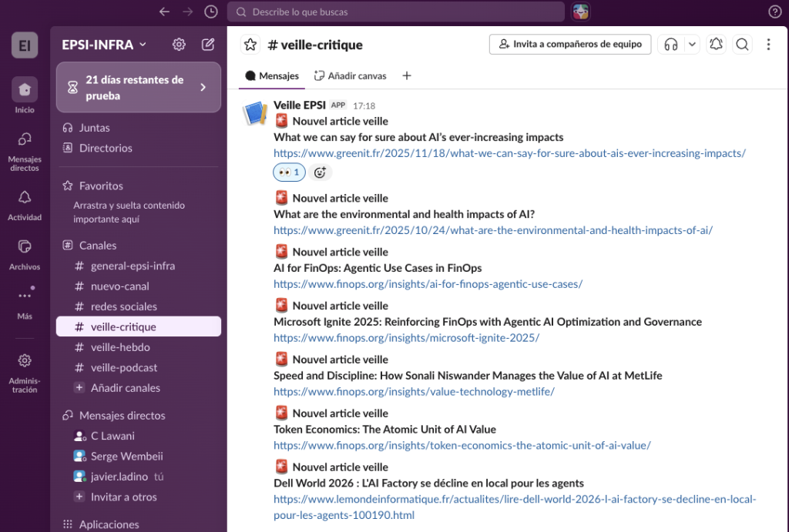
Task: Star the veille-critique channel
Action: pyautogui.click(x=250, y=45)
